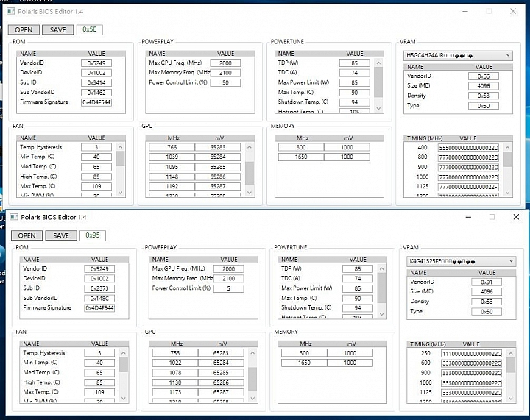Edit timing value for 800 MHz
The height and width of the screenshot is (420, 530).
(468, 157)
